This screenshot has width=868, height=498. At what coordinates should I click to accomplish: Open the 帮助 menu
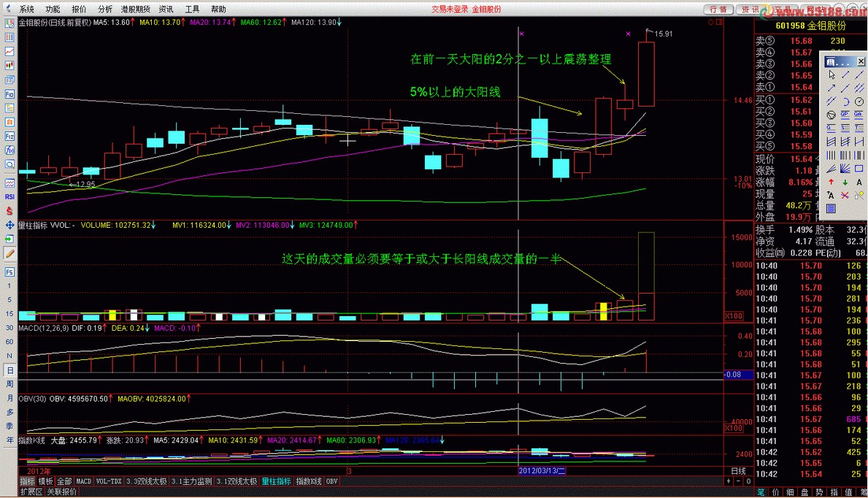(x=219, y=9)
